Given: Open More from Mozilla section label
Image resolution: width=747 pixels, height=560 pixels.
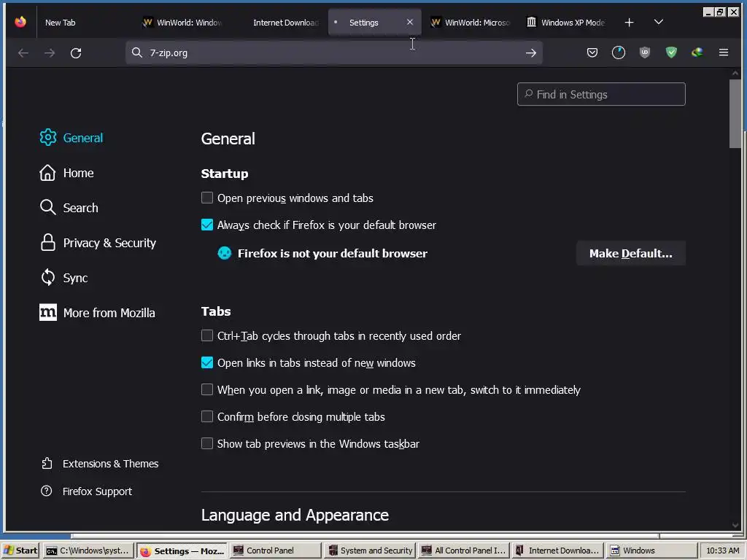Looking at the screenshot, I should 109,313.
